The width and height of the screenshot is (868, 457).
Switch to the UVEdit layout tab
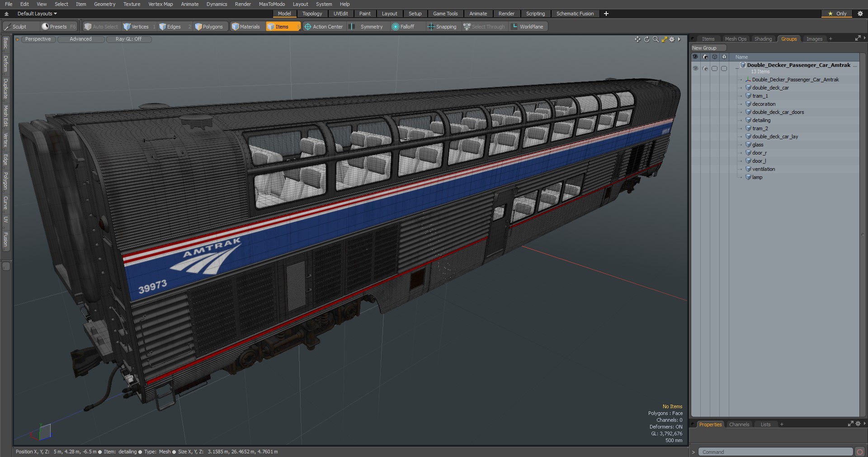tap(340, 14)
